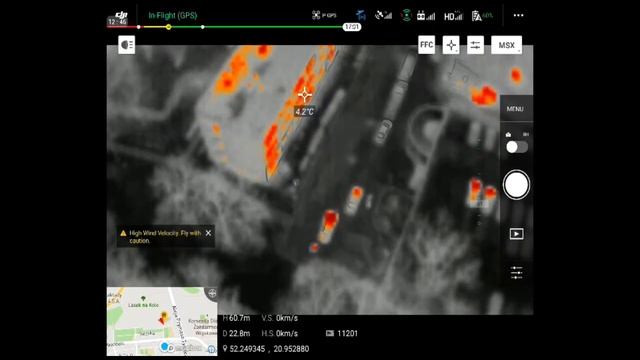This screenshot has height=360, width=640.
Task: Open the MSX display mode dropdown
Action: pyautogui.click(x=507, y=45)
